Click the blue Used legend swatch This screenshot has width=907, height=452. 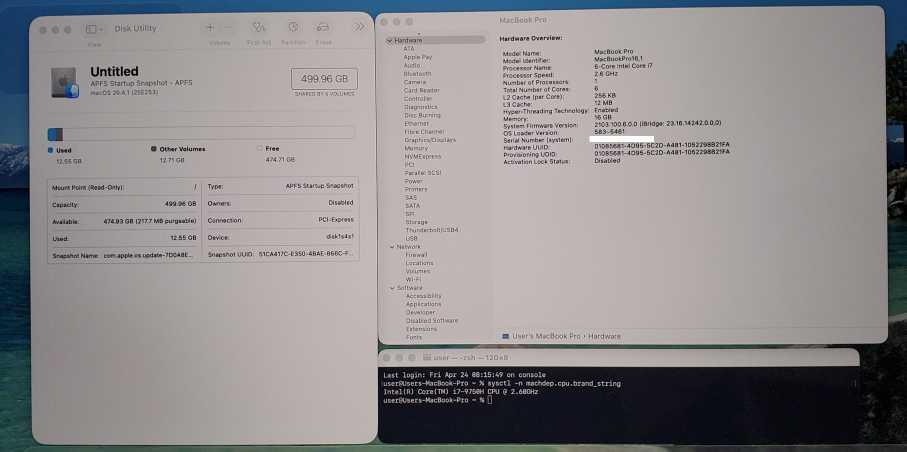[50, 150]
